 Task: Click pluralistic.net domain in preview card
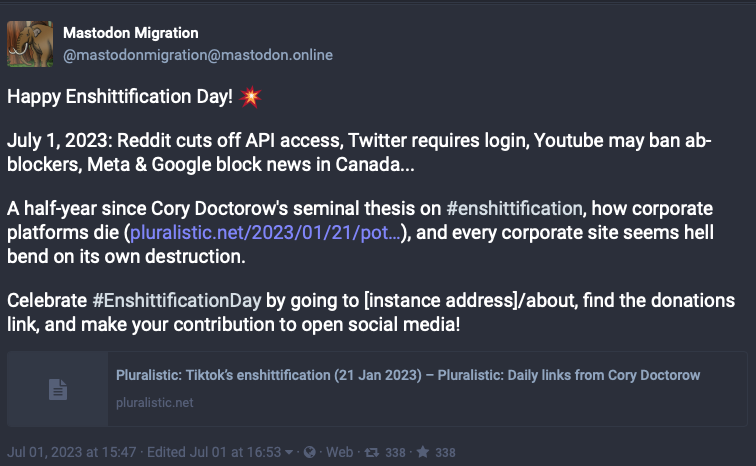point(155,403)
